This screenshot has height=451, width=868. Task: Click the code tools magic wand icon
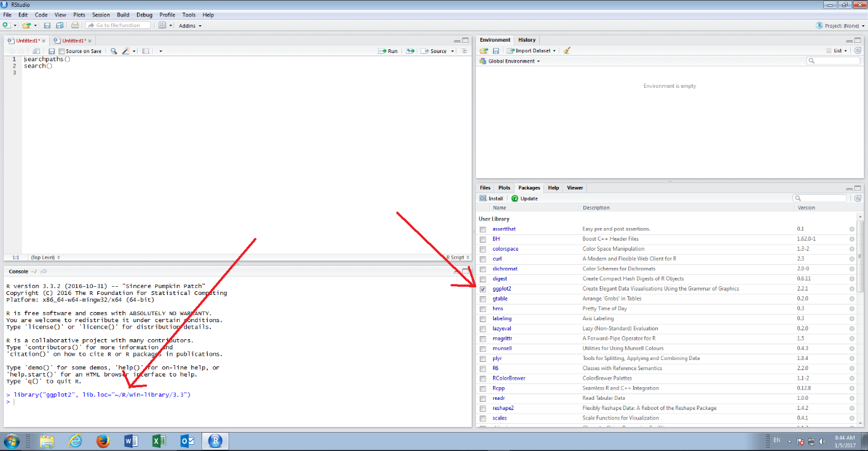pos(126,51)
